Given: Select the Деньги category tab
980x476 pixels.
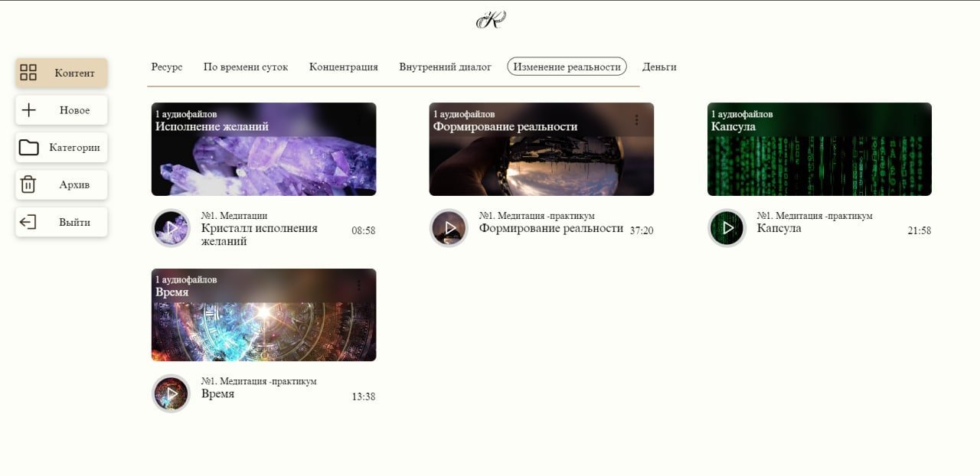Looking at the screenshot, I should (659, 67).
